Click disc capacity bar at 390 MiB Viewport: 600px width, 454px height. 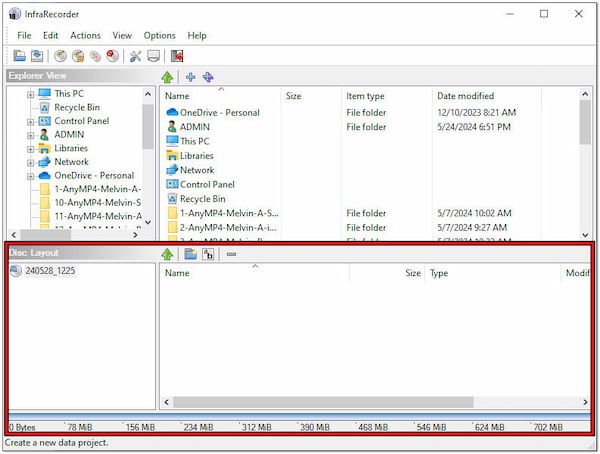315,427
